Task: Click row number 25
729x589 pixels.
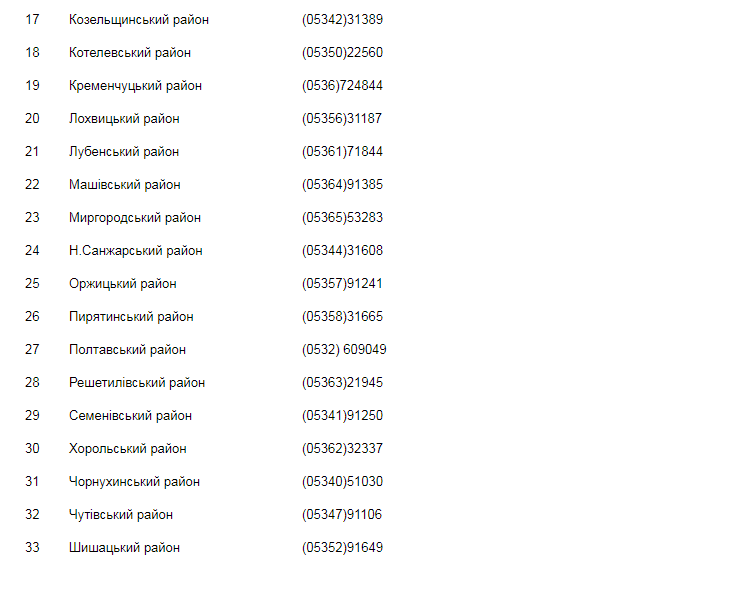Action: click(32, 284)
